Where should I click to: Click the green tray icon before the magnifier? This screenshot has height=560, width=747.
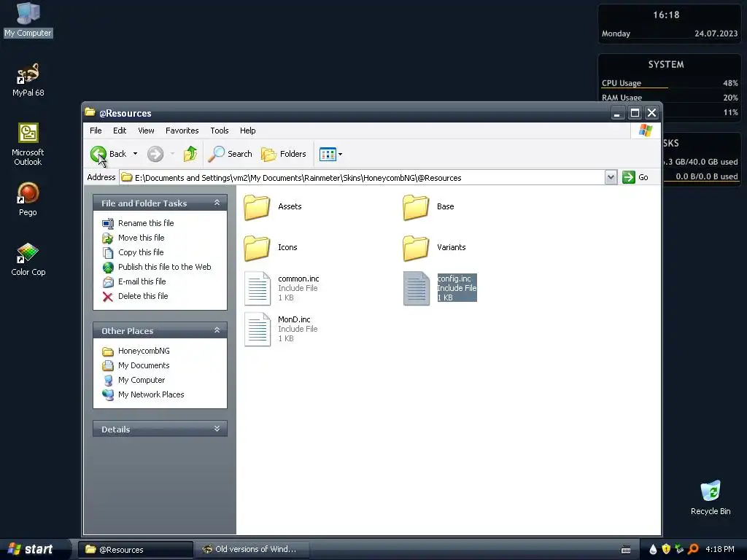coord(679,550)
